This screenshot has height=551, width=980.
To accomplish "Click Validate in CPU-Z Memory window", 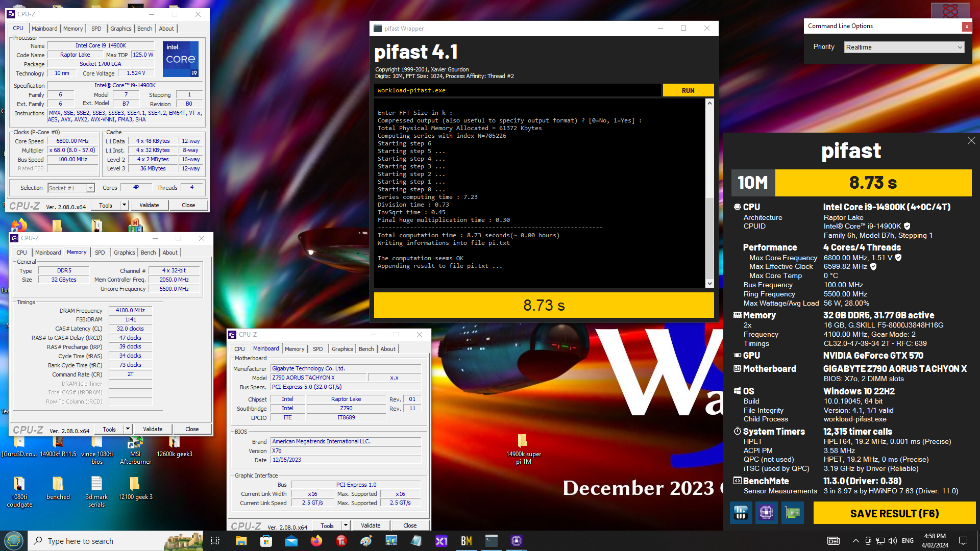I will pyautogui.click(x=153, y=429).
